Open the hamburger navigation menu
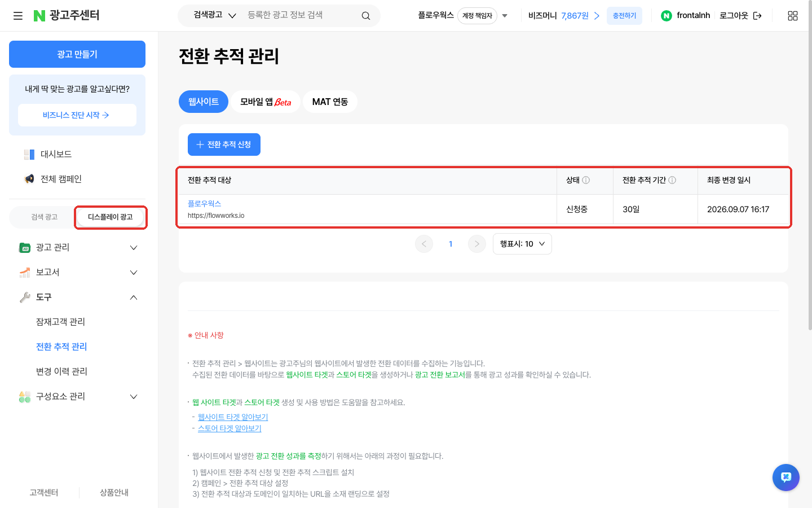 point(18,16)
